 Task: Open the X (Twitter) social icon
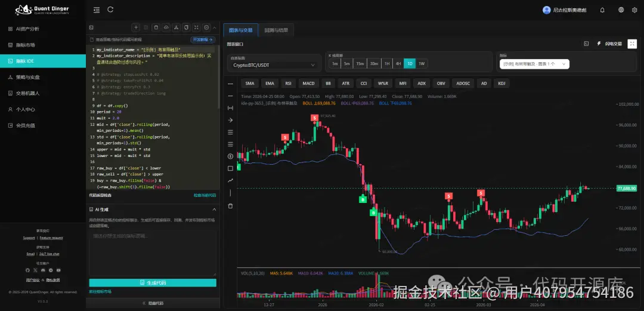point(35,270)
